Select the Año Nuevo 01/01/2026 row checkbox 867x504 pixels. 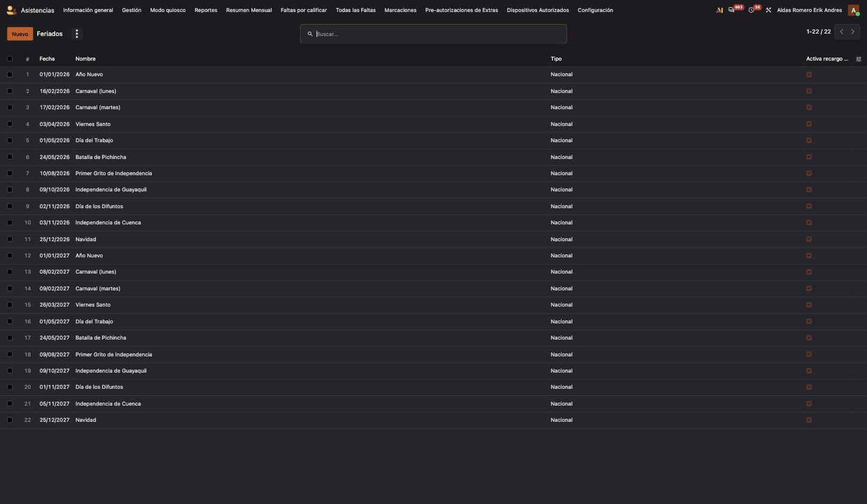[x=10, y=74]
